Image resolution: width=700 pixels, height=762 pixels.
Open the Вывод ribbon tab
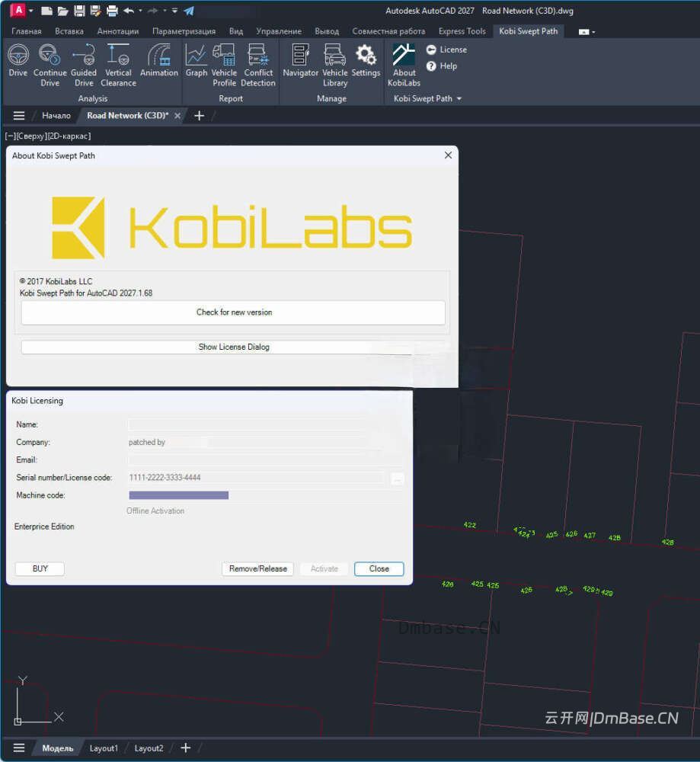coord(327,31)
